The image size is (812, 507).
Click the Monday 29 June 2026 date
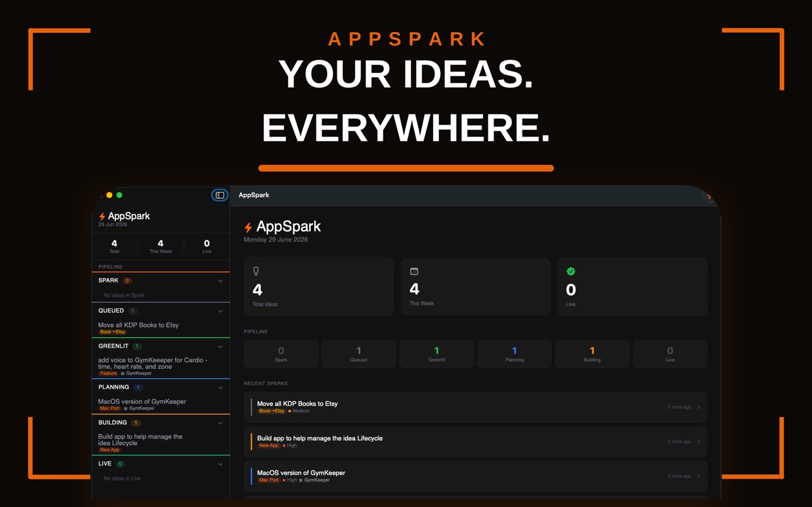coord(276,240)
